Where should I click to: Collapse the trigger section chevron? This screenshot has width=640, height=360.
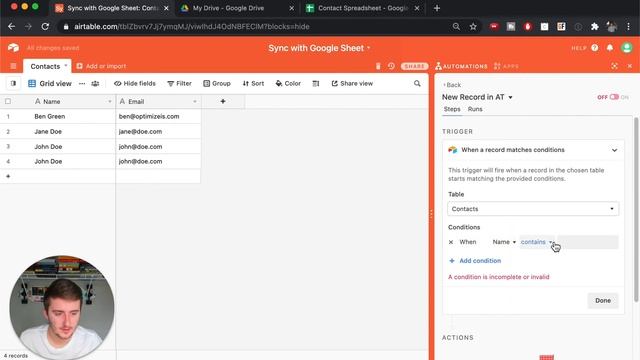point(614,150)
